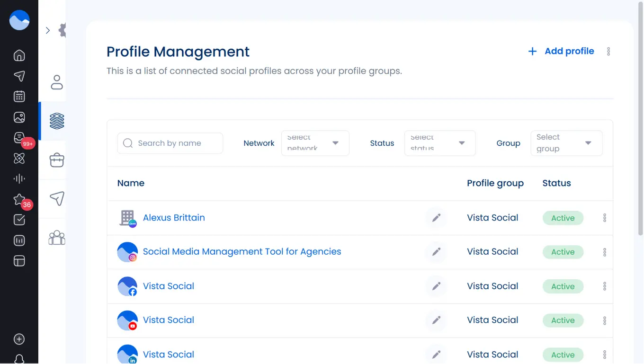Viewport: 644px width, 364px height.
Task: Open the calendar icon in left sidebar
Action: click(19, 97)
